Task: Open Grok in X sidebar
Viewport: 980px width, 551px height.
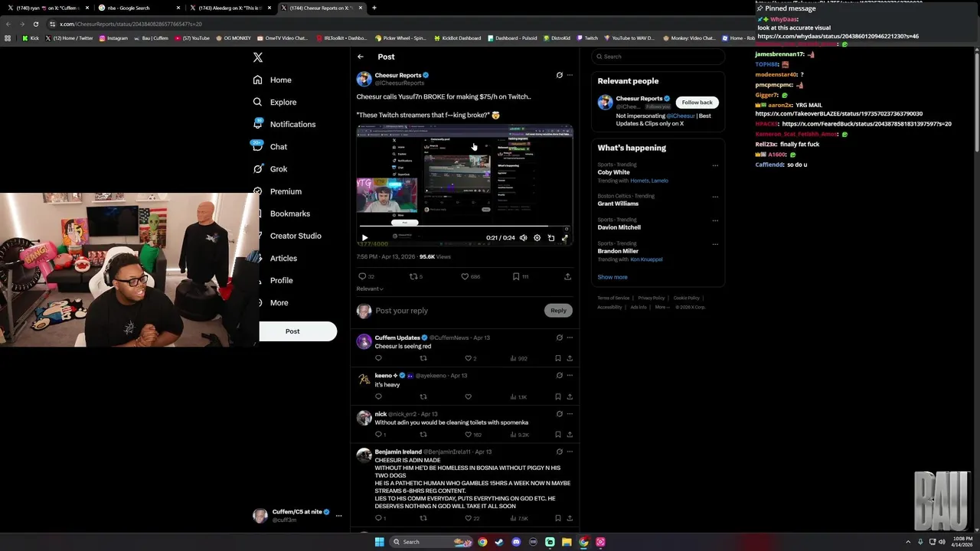Action: 270,168
